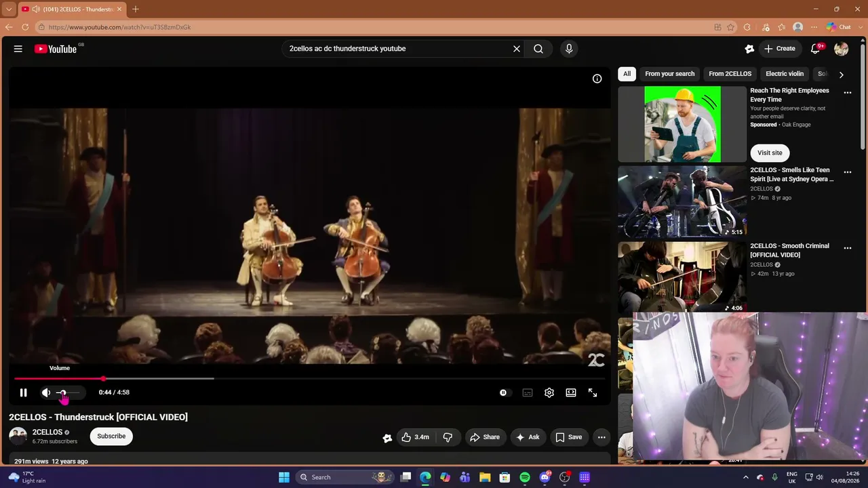This screenshot has width=868, height=488.
Task: Open the Ask AI button
Action: click(528, 437)
